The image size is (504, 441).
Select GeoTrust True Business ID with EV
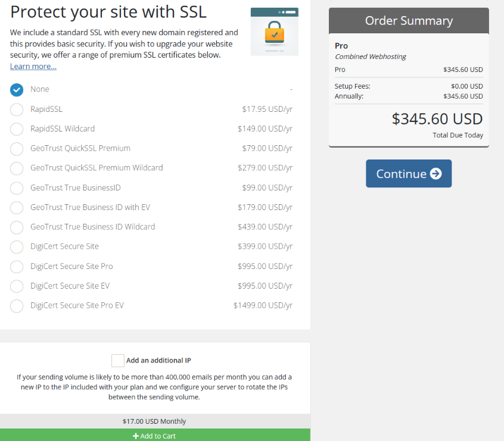click(x=17, y=208)
